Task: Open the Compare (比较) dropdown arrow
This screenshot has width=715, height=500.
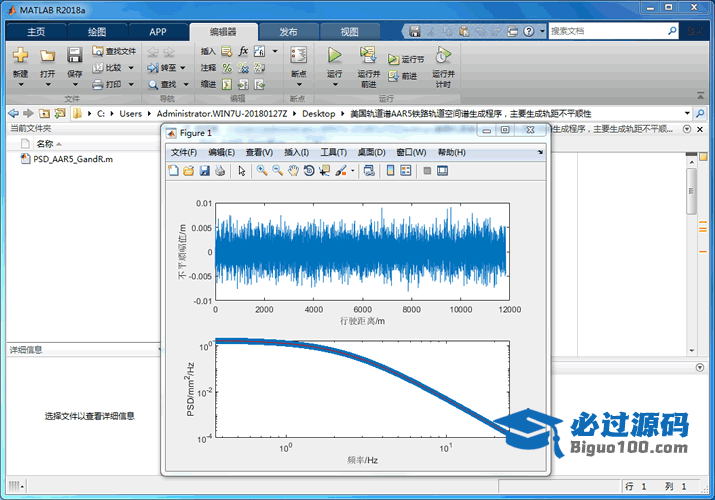Action: coord(131,68)
